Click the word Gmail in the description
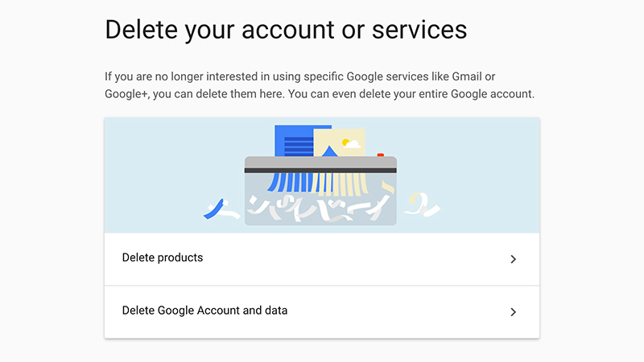This screenshot has width=644, height=362. click(467, 76)
